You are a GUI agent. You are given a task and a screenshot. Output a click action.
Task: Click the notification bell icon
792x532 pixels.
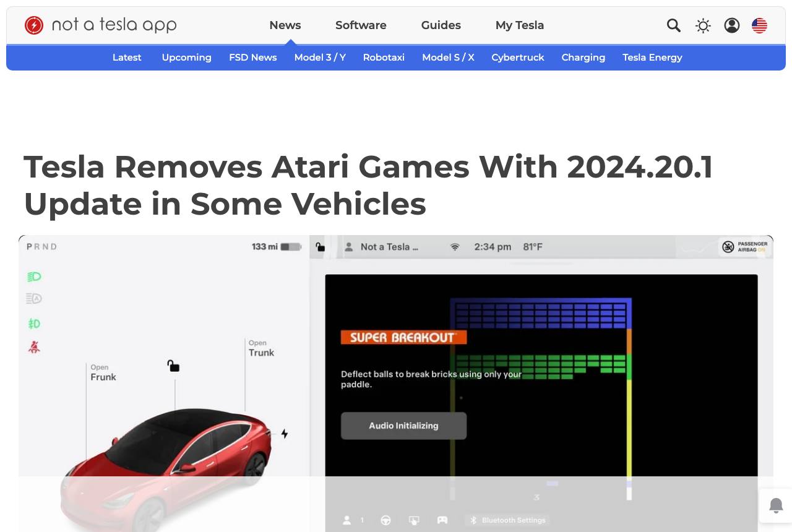click(776, 505)
